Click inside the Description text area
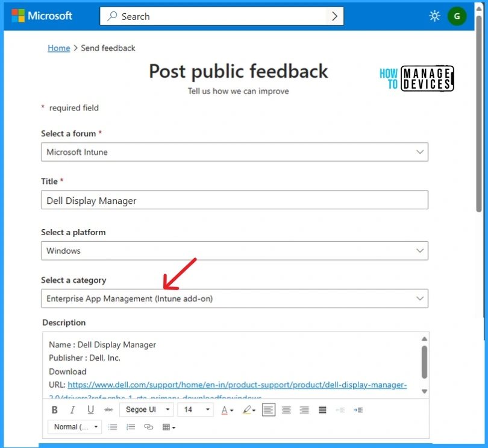Image resolution: width=488 pixels, height=448 pixels. pyautogui.click(x=231, y=365)
